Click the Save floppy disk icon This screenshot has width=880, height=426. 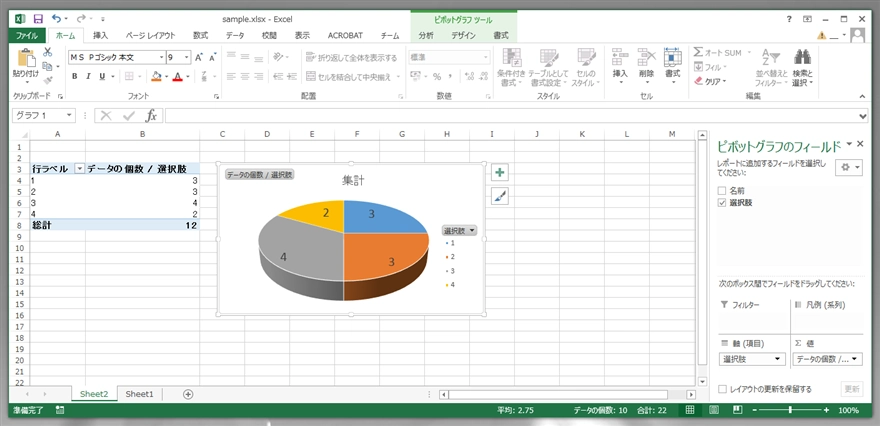(x=38, y=19)
